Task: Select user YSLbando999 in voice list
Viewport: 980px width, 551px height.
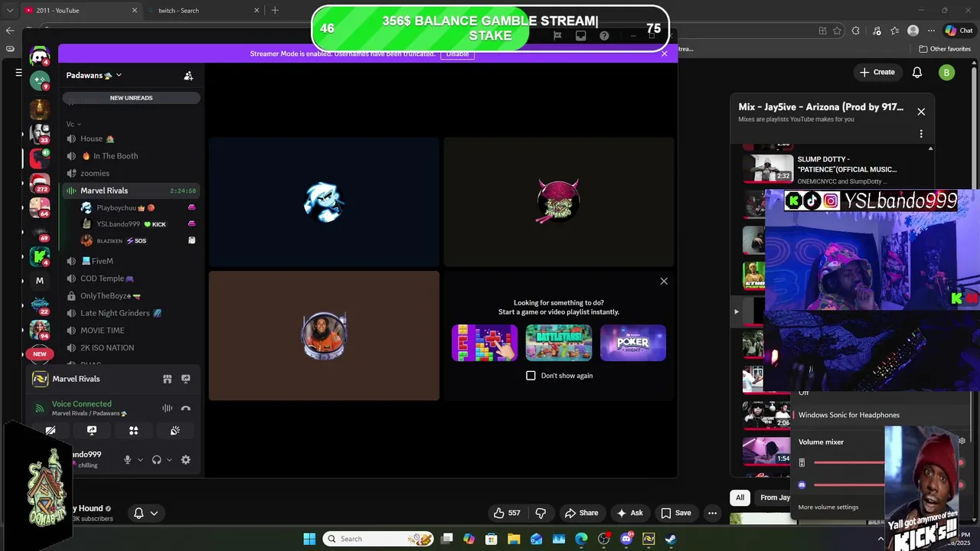Action: pyautogui.click(x=138, y=224)
